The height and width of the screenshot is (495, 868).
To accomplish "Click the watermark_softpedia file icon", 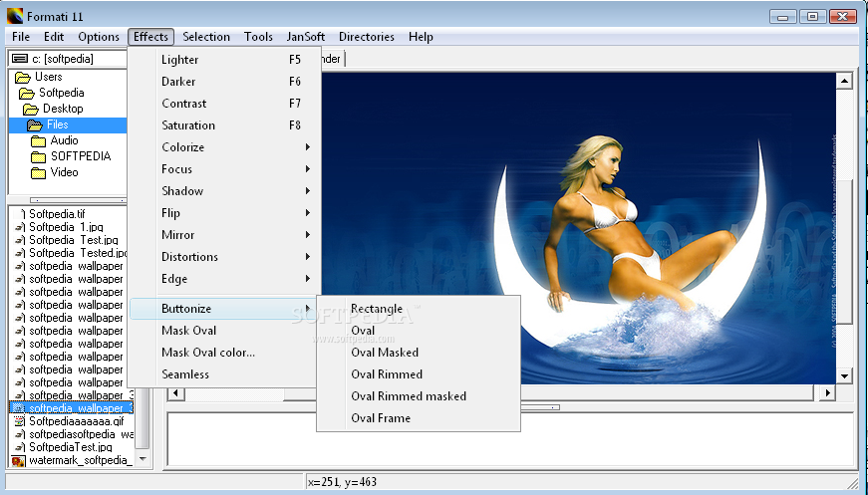I will click(18, 461).
